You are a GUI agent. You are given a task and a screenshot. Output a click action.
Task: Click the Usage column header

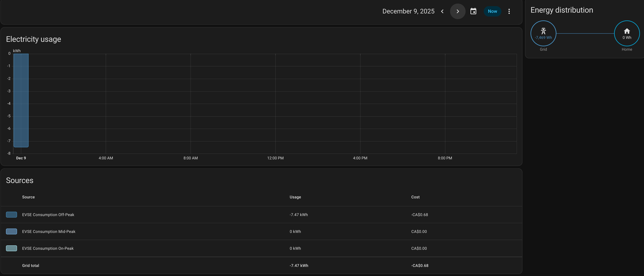click(295, 197)
